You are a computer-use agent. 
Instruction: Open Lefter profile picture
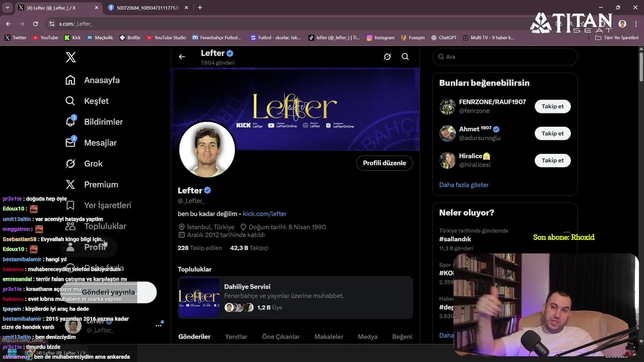click(207, 149)
